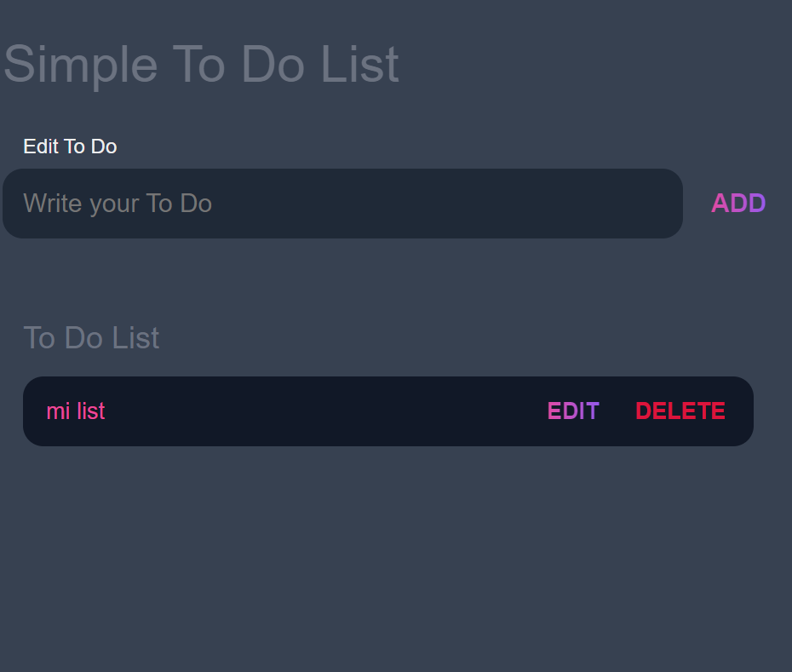Click the Write your To Do placeholder
The height and width of the screenshot is (672, 792).
click(118, 203)
